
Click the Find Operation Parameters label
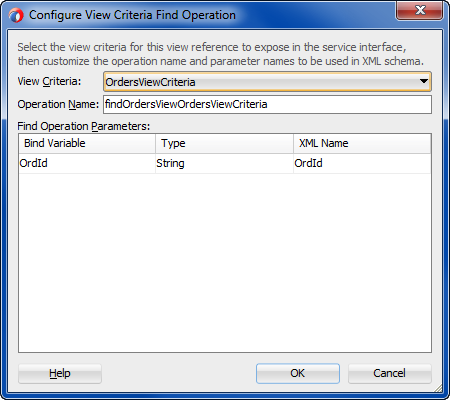(x=84, y=126)
